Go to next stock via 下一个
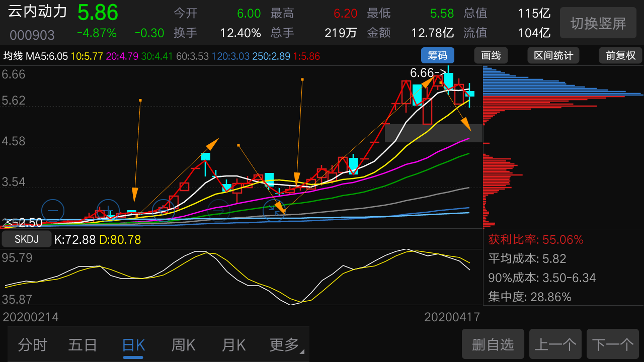644x362 pixels. (x=613, y=344)
